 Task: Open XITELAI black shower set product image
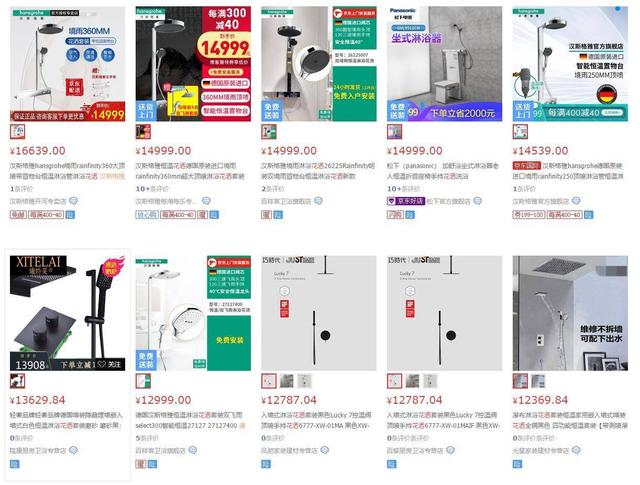point(67,313)
